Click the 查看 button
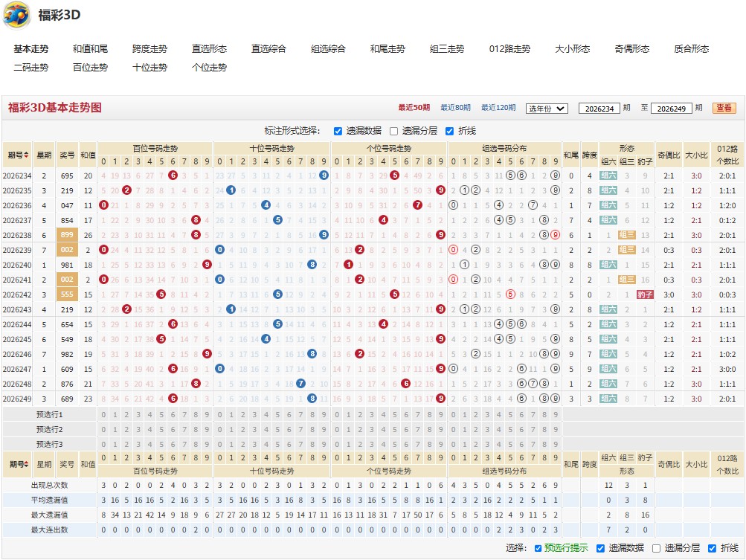The width and height of the screenshot is (746, 560). pos(724,108)
